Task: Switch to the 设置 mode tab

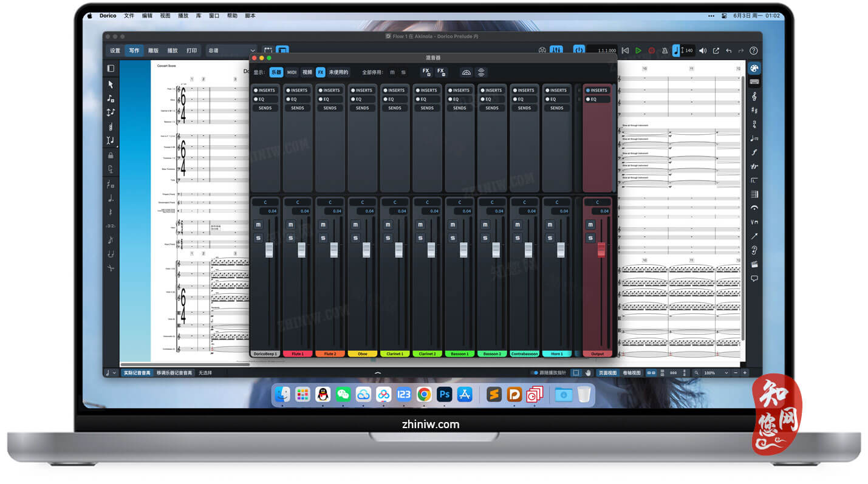Action: click(x=115, y=50)
